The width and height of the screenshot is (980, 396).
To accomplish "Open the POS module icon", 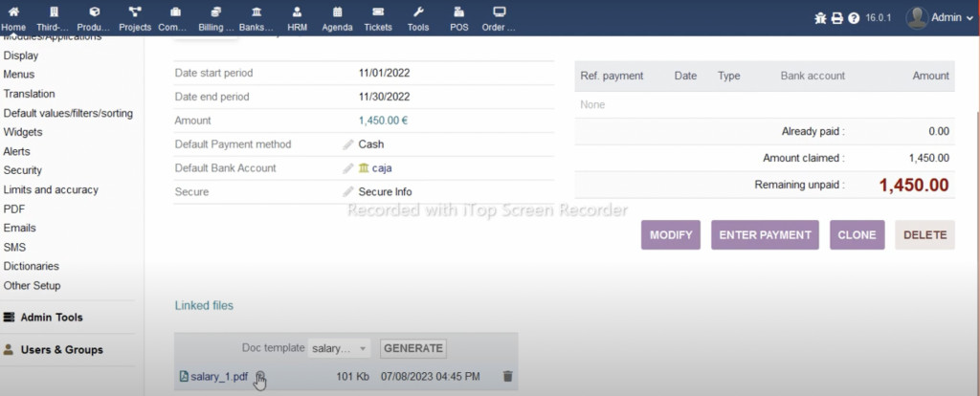I will click(459, 11).
